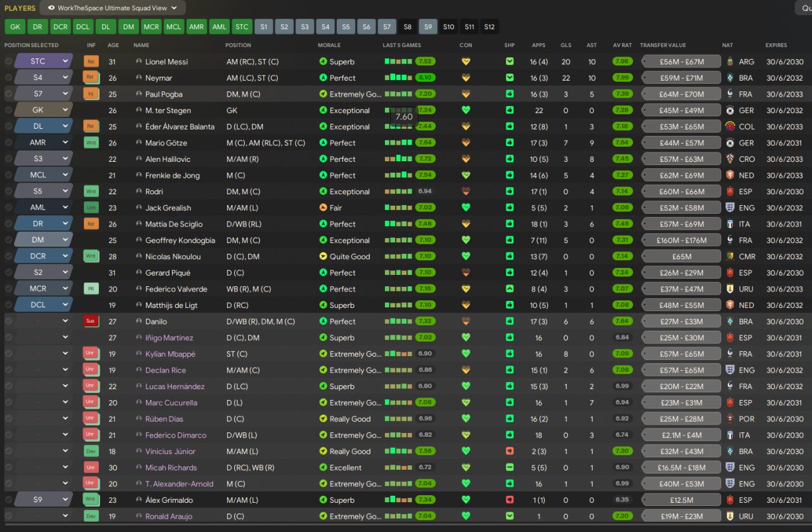Open Álex Grimaldo's S9 position dropdown
The image size is (812, 532).
pos(43,500)
